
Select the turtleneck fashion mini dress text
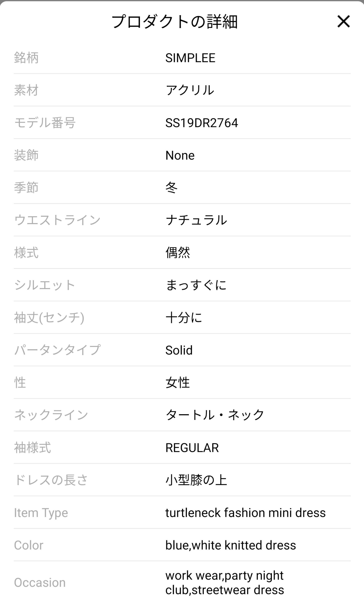tap(245, 512)
